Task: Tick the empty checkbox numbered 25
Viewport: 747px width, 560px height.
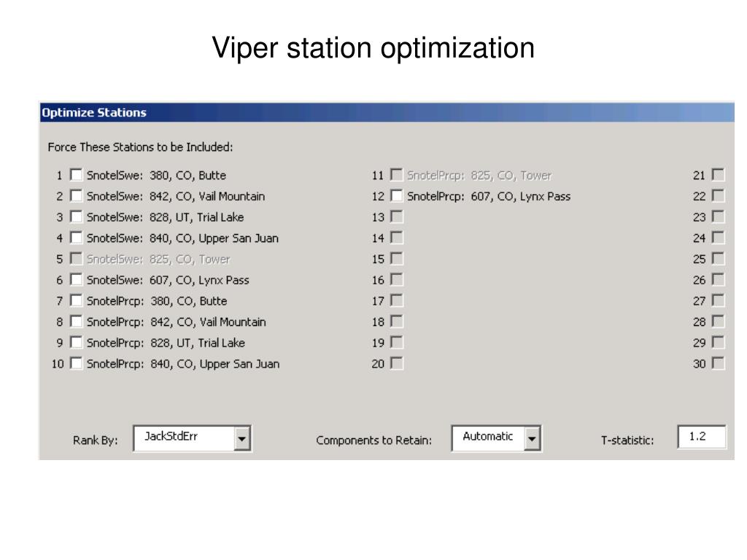Action: (718, 259)
